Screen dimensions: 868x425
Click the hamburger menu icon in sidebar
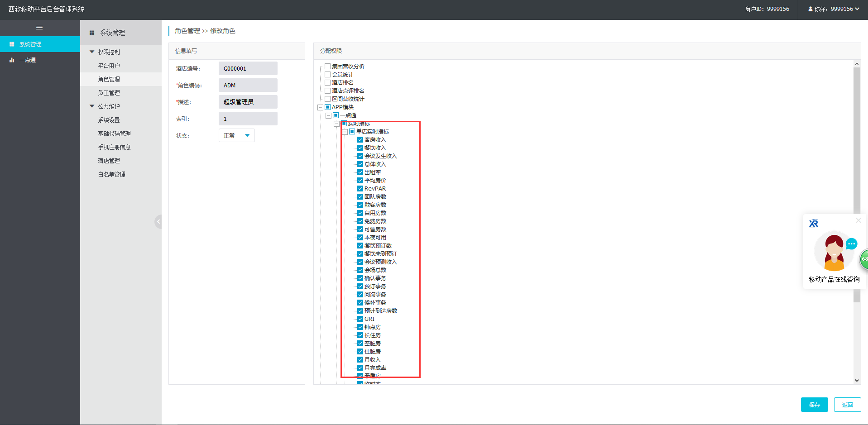39,28
